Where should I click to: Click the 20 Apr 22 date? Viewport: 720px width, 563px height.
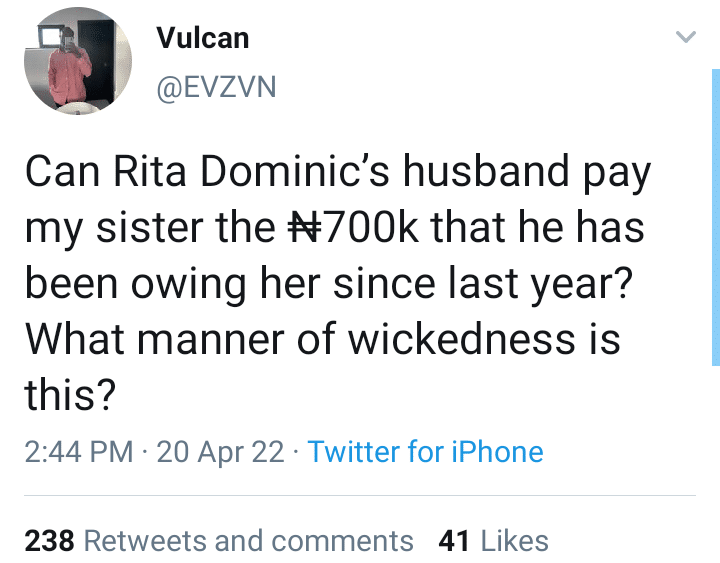tap(220, 451)
